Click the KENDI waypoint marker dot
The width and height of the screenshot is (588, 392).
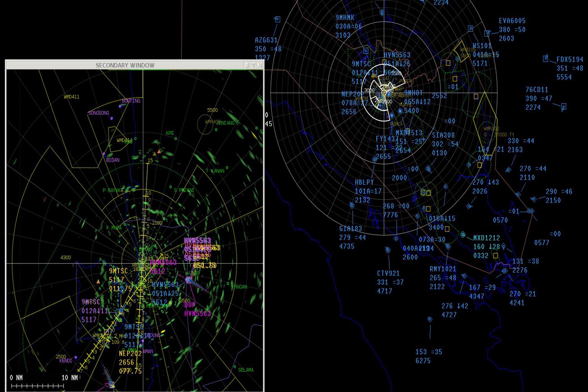(x=76, y=358)
